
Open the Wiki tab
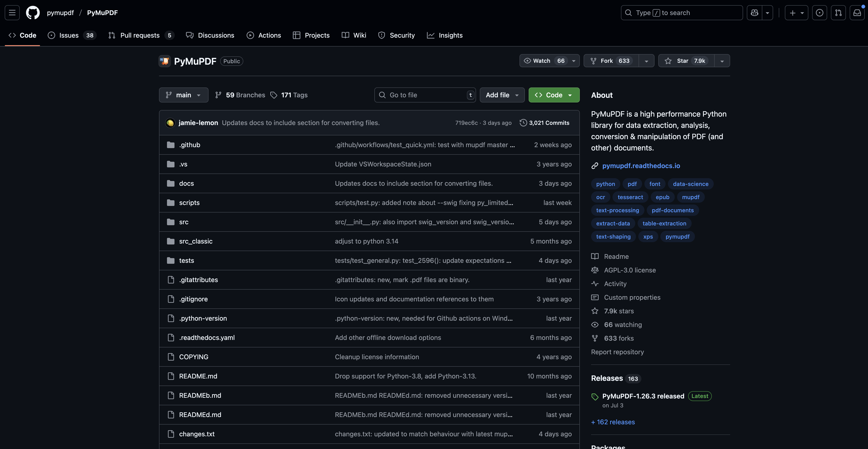pyautogui.click(x=354, y=35)
